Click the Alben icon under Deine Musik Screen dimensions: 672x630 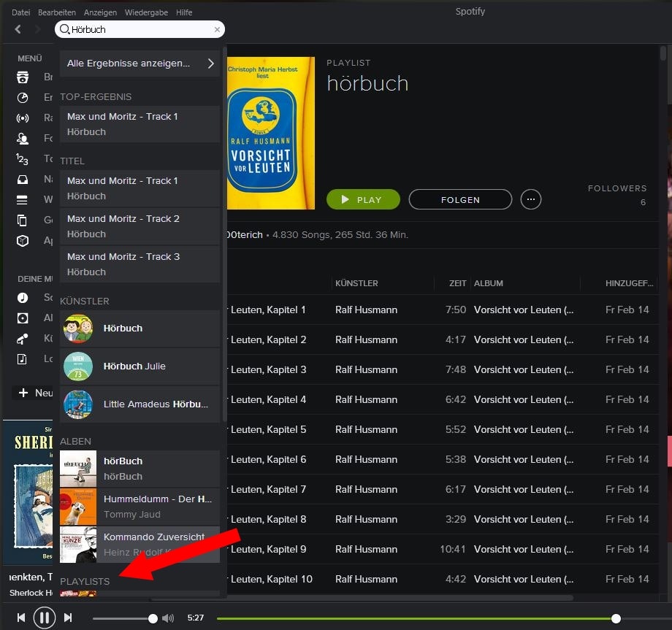pos(22,318)
